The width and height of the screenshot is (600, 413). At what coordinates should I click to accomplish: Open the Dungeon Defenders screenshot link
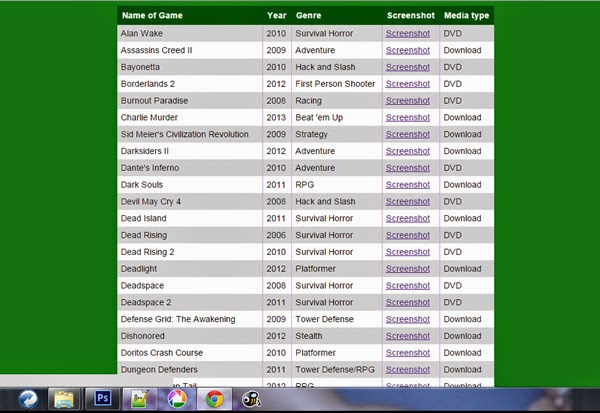coord(408,370)
